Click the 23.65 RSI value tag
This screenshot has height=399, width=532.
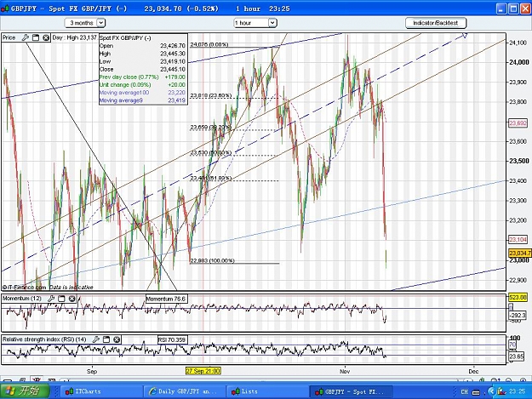click(518, 356)
